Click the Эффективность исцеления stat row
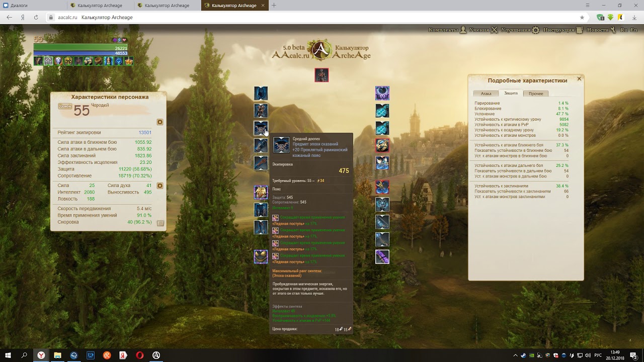 (105, 162)
